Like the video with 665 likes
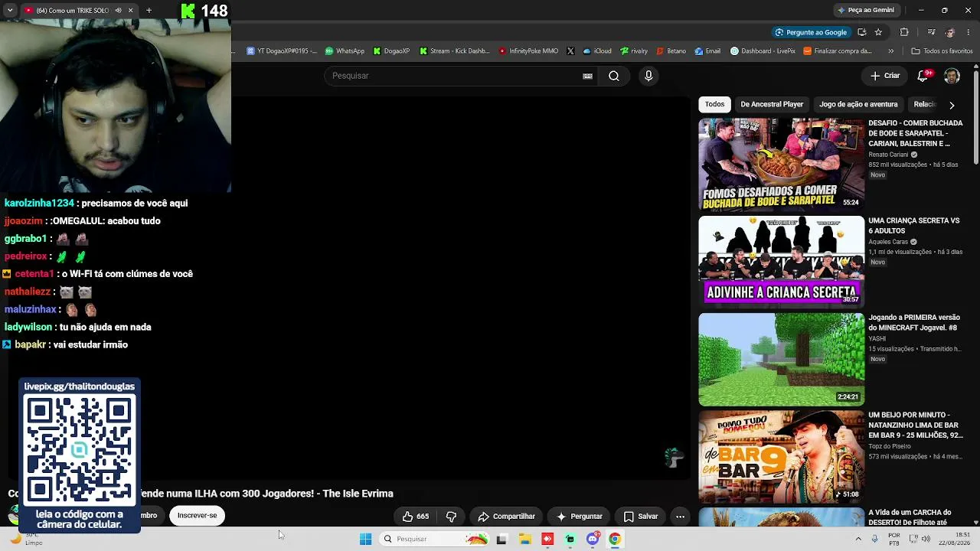Screen dimensions: 980x551 click(x=415, y=517)
